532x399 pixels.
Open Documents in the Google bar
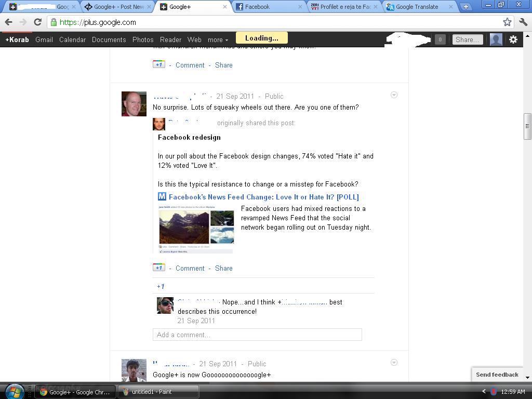pos(109,39)
